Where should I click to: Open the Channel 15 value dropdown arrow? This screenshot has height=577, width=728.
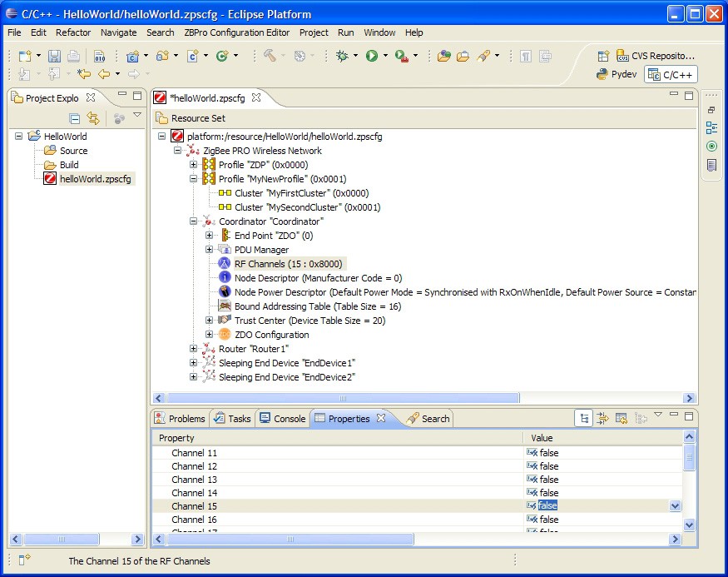(675, 506)
